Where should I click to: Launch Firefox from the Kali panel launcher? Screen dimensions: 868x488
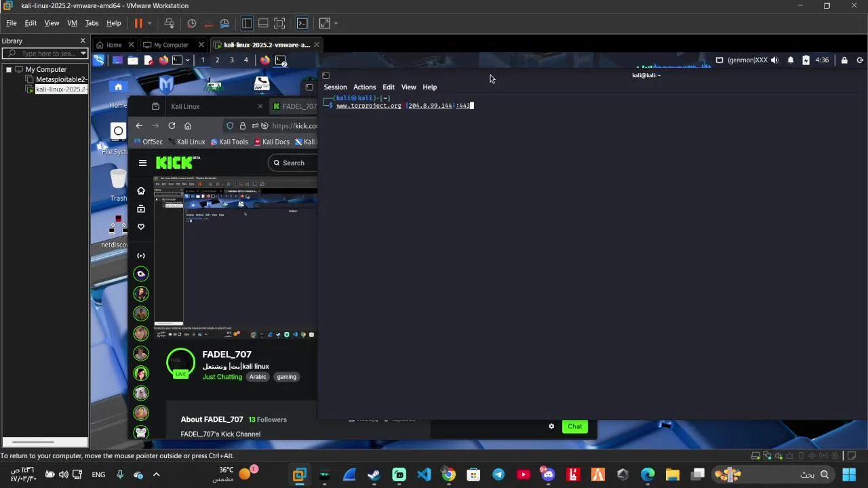163,60
